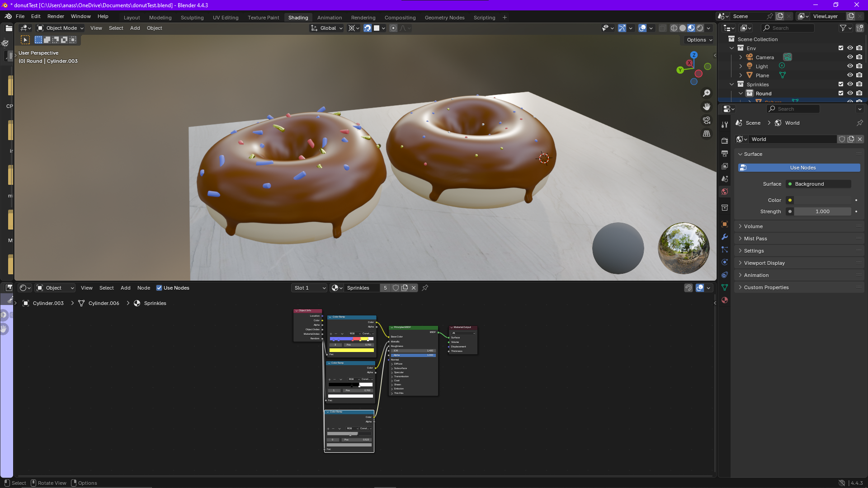This screenshot has height=488, width=868.
Task: Open the node editor Add menu
Action: point(125,288)
